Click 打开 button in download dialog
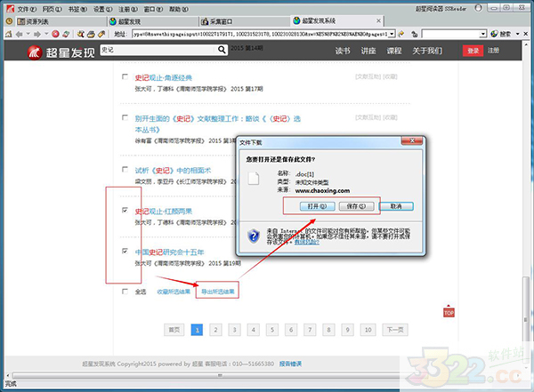The width and height of the screenshot is (534, 392). pyautogui.click(x=317, y=206)
